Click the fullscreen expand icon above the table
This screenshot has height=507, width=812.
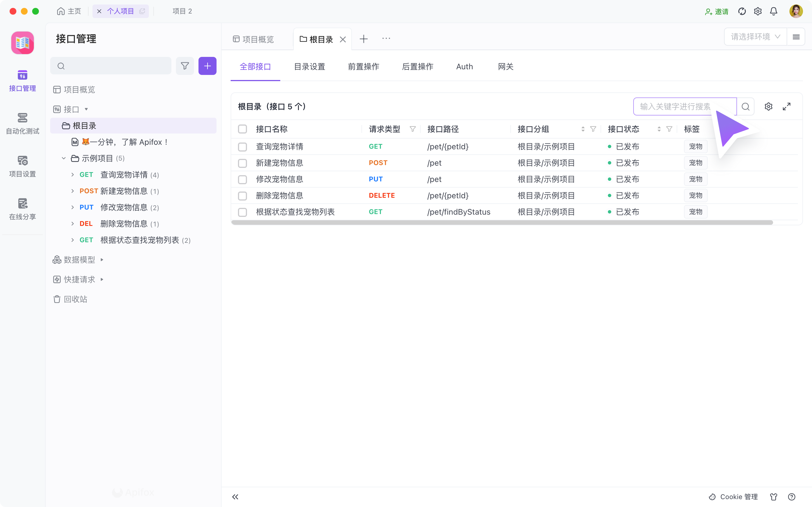coord(787,106)
